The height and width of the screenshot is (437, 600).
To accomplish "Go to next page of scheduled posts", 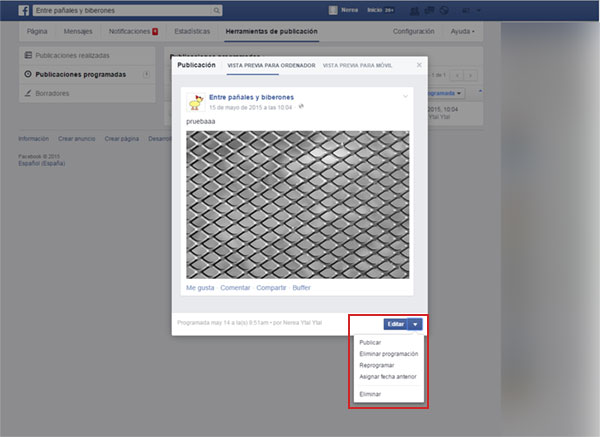I will (470, 75).
